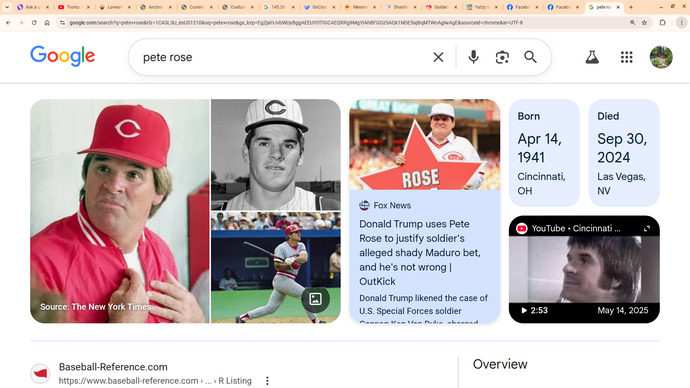The image size is (690, 388).
Task: Switch to the Yatzy tab
Action: [482, 7]
